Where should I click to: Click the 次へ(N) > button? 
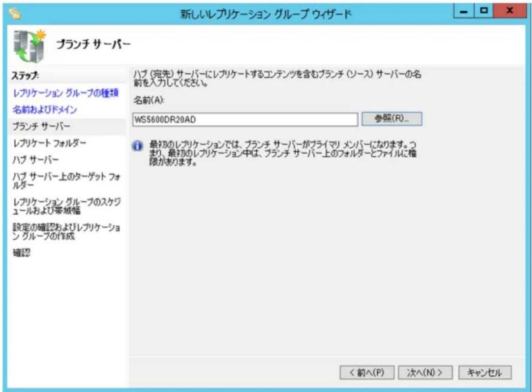click(x=425, y=372)
